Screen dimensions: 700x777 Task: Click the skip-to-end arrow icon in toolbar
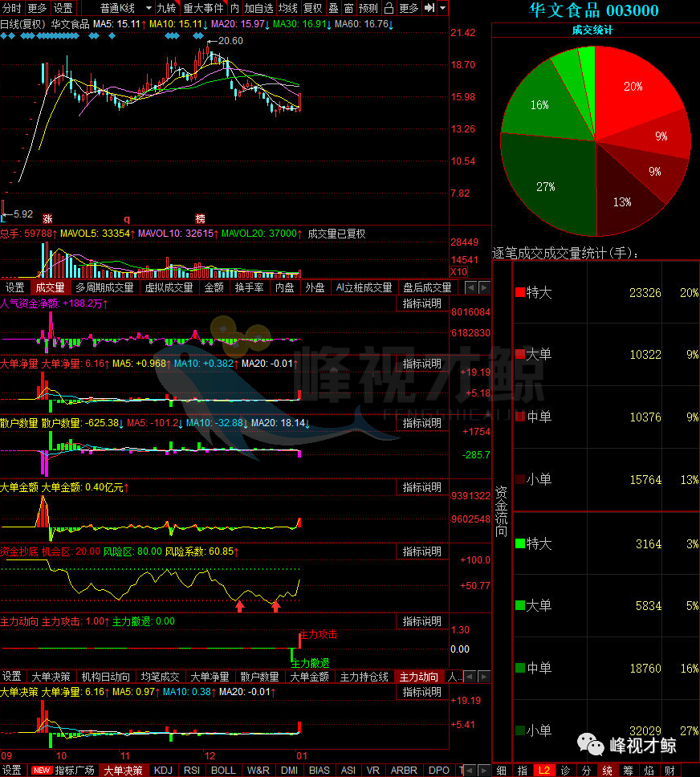[x=429, y=7]
